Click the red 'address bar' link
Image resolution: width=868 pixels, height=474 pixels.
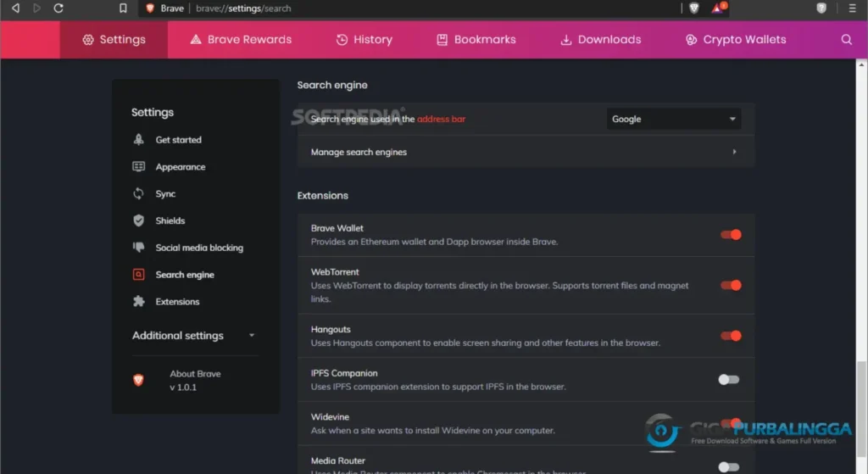441,119
